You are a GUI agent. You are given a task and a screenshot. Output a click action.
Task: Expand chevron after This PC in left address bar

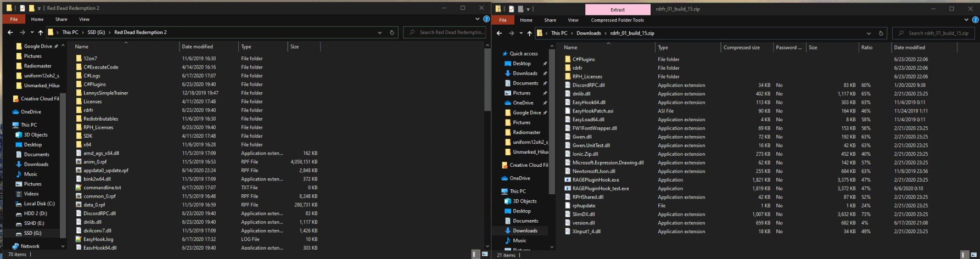(83, 32)
